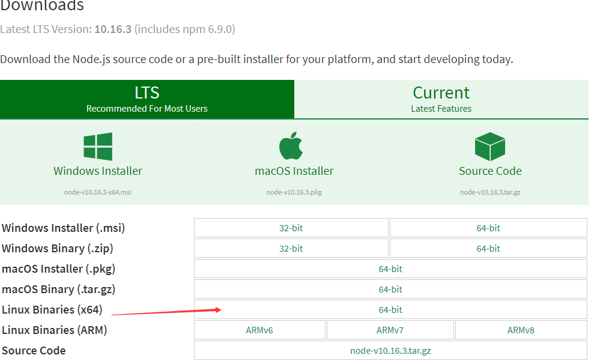Click the macOS Installer (.pkg) row label
The width and height of the screenshot is (594, 364).
58,269
